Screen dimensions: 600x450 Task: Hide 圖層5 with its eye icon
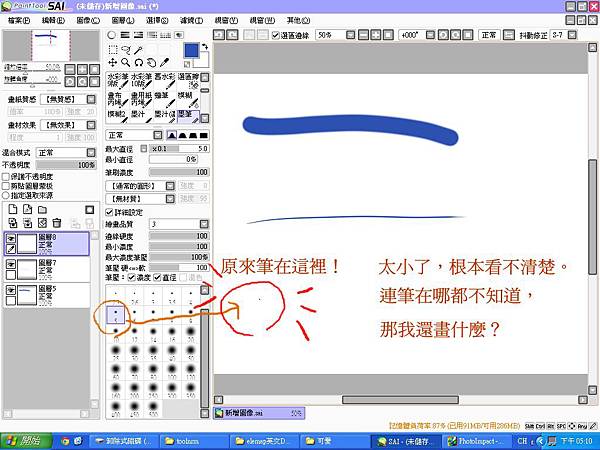(11, 290)
